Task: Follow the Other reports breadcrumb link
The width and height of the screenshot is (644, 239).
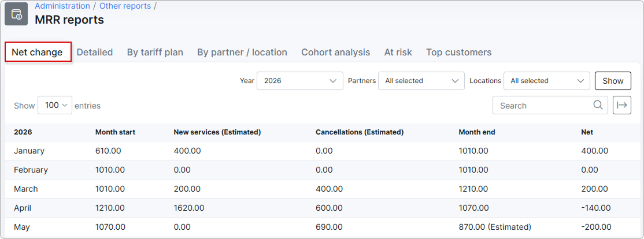Action: (x=125, y=6)
